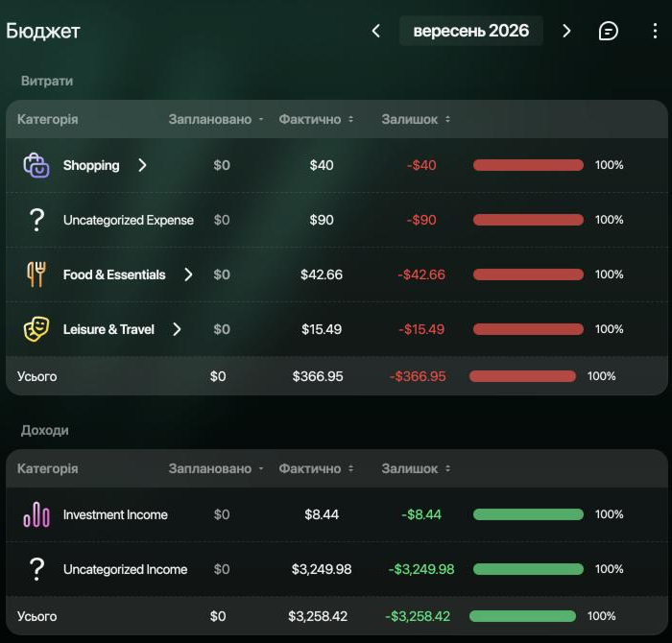Click the Leisure & Travel progress bar
The height and width of the screenshot is (643, 672).
pos(528,329)
